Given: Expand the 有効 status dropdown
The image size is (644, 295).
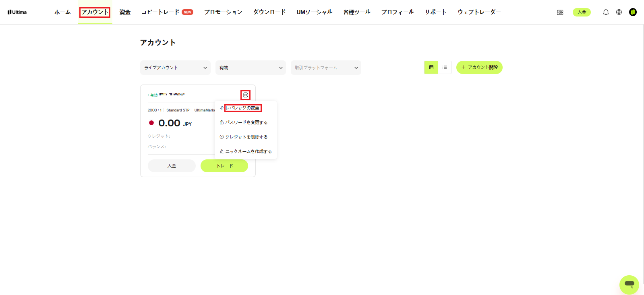Looking at the screenshot, I should click(x=251, y=68).
